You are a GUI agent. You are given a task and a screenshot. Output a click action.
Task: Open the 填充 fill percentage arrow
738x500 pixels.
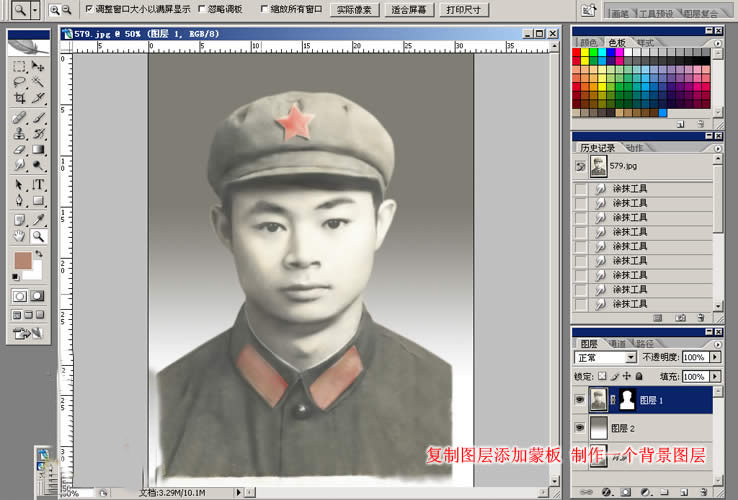pos(716,377)
